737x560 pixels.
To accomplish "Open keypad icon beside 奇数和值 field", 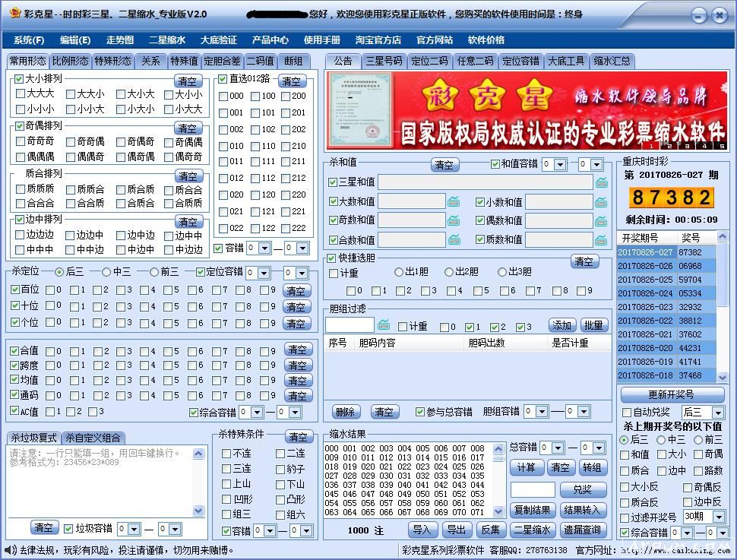I will coord(454,220).
